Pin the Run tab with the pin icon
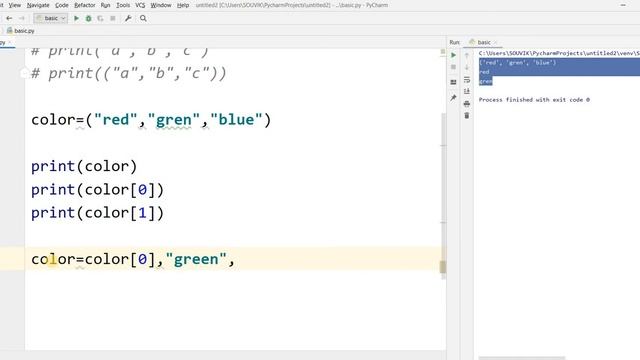This screenshot has height=360, width=640. (x=453, y=98)
